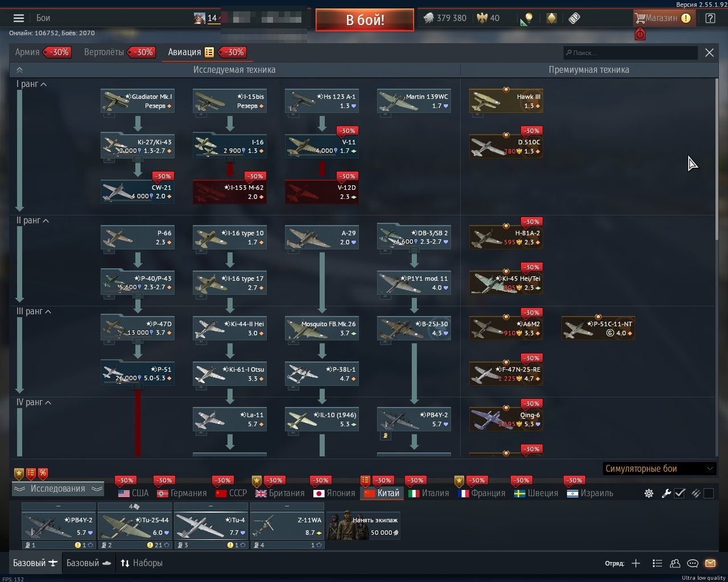Click the player avatar portrait
Image resolution: width=728 pixels, height=582 pixels.
coord(199,18)
